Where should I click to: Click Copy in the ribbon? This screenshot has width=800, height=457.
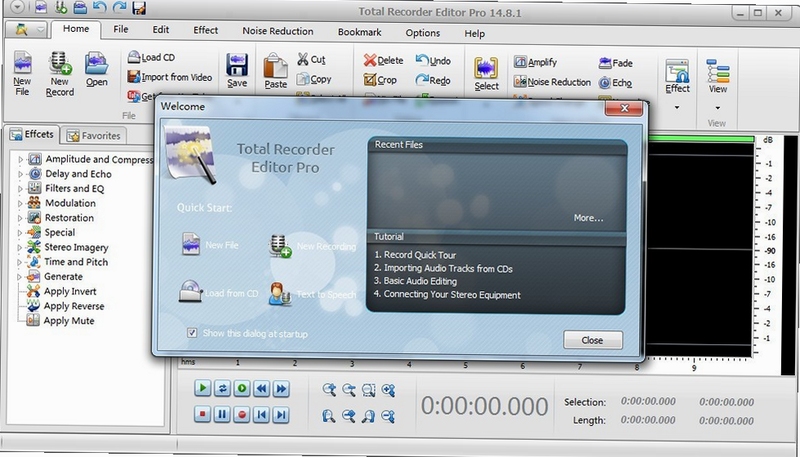[314, 79]
